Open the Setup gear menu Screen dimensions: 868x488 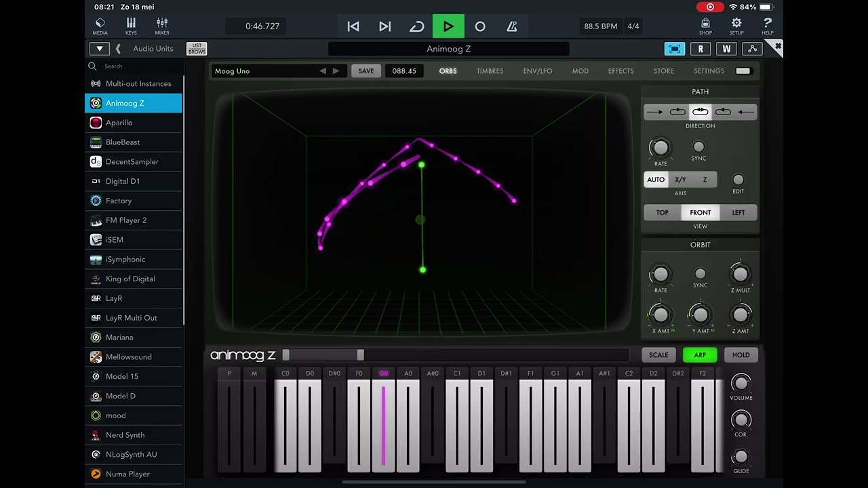736,26
